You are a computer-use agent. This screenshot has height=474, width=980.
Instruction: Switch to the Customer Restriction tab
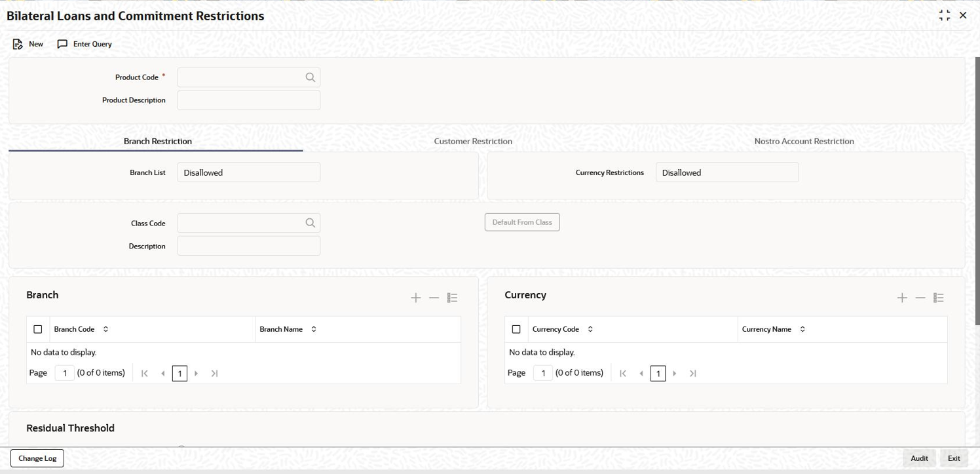tap(473, 141)
